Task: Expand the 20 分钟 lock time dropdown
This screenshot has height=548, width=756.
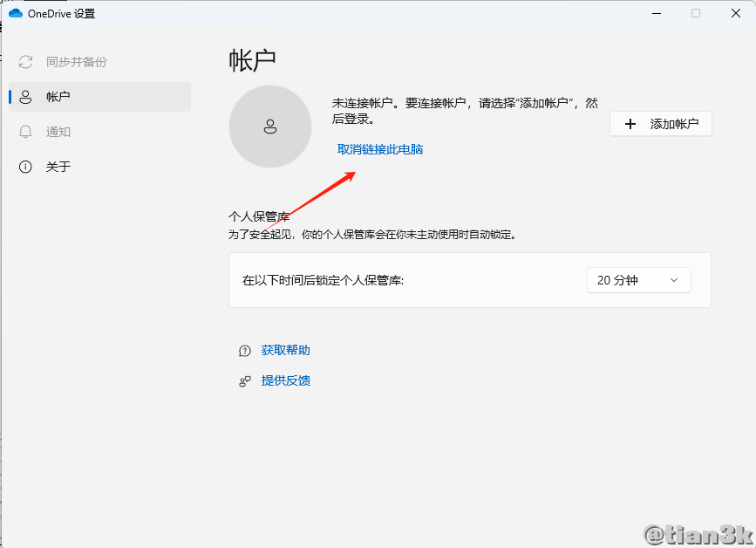Action: (x=639, y=280)
